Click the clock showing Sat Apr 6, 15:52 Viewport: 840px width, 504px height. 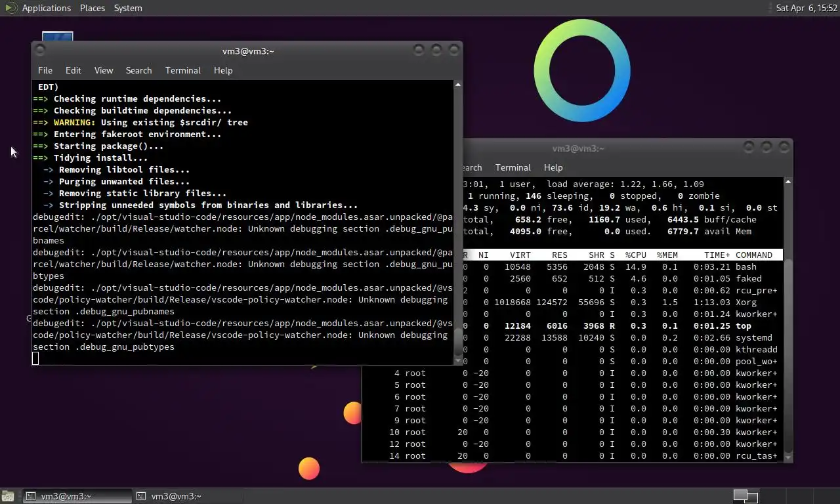[807, 8]
